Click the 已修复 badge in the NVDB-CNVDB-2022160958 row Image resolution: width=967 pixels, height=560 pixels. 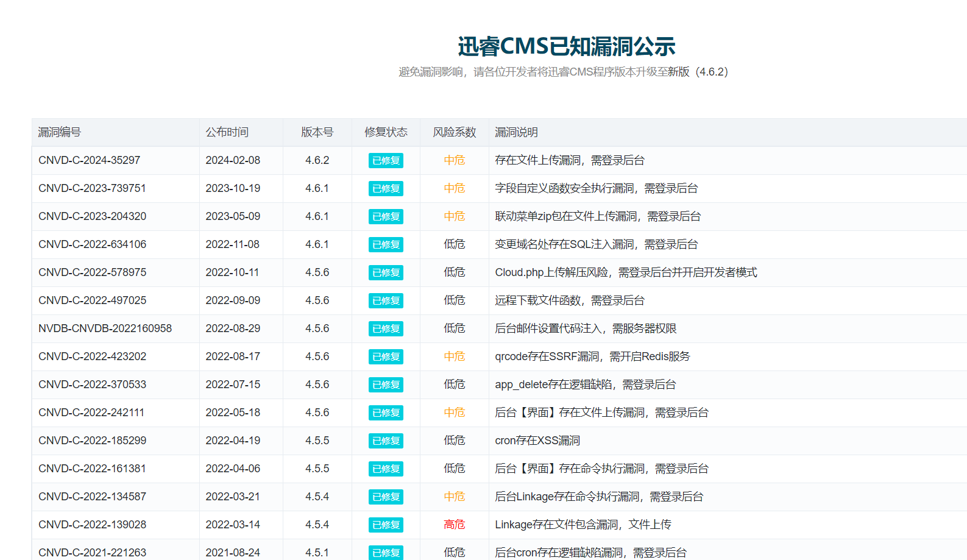coord(386,328)
